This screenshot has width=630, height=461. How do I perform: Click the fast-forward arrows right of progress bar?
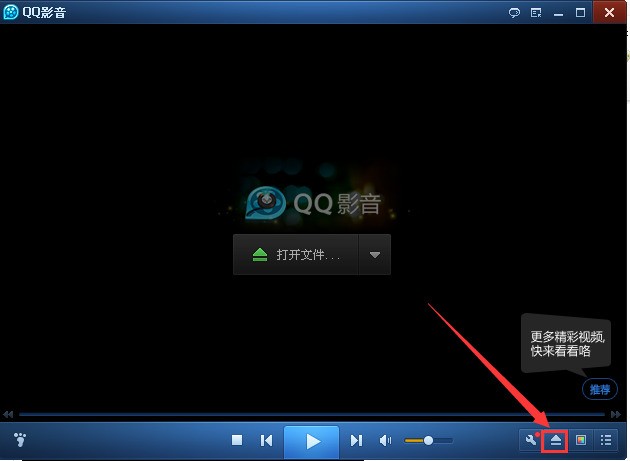[616, 414]
